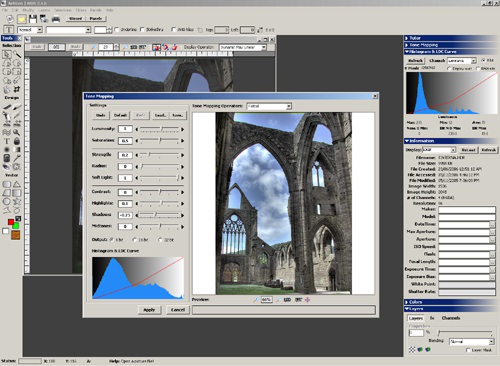
Task: Click on the Saturation slider
Action: click(x=159, y=141)
